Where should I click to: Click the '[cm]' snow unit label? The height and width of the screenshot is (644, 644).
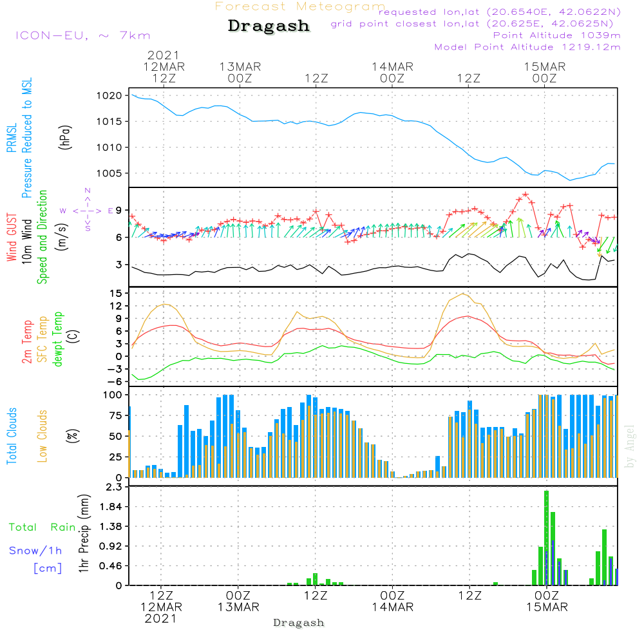48,569
